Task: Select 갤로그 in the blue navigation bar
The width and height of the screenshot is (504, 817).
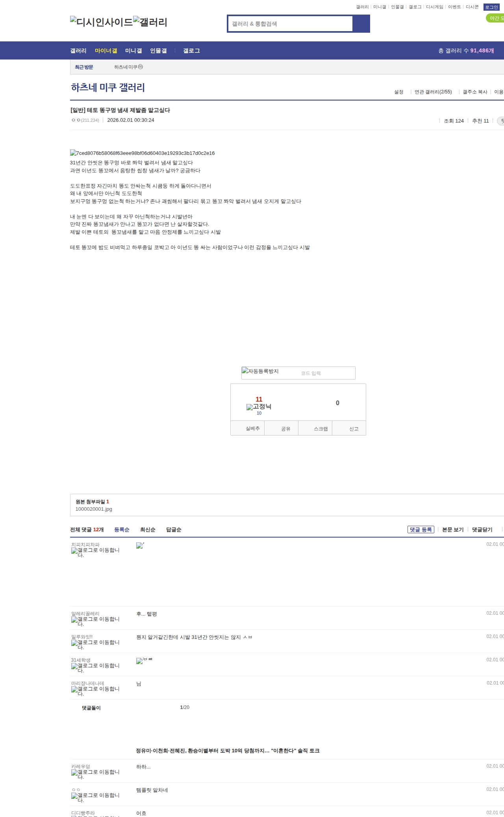Action: click(191, 51)
